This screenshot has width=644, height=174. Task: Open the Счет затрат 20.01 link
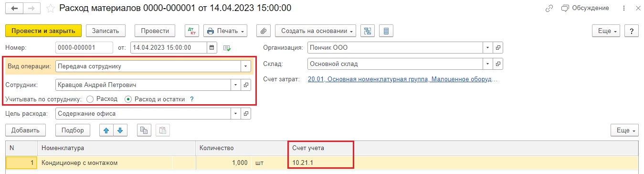[403, 79]
